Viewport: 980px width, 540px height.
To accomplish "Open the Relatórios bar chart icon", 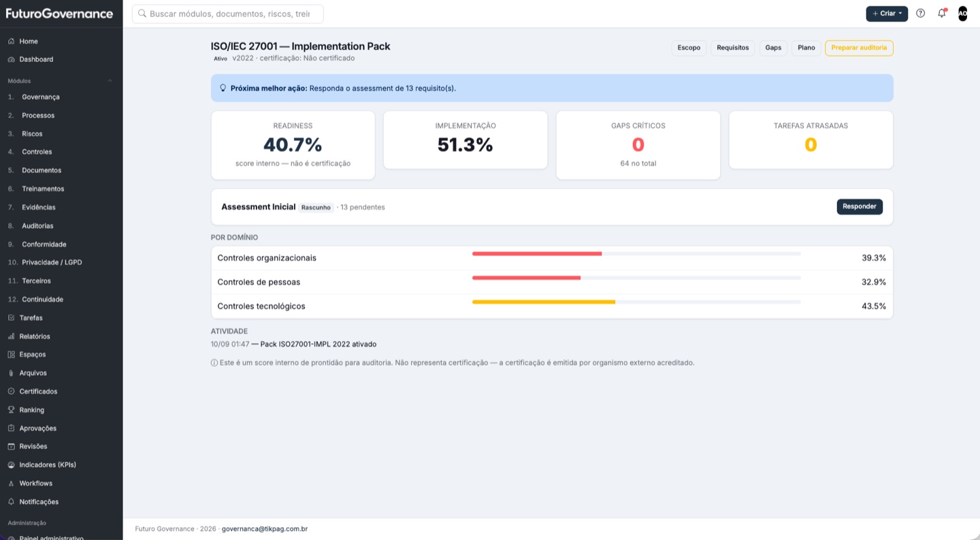I will 11,336.
